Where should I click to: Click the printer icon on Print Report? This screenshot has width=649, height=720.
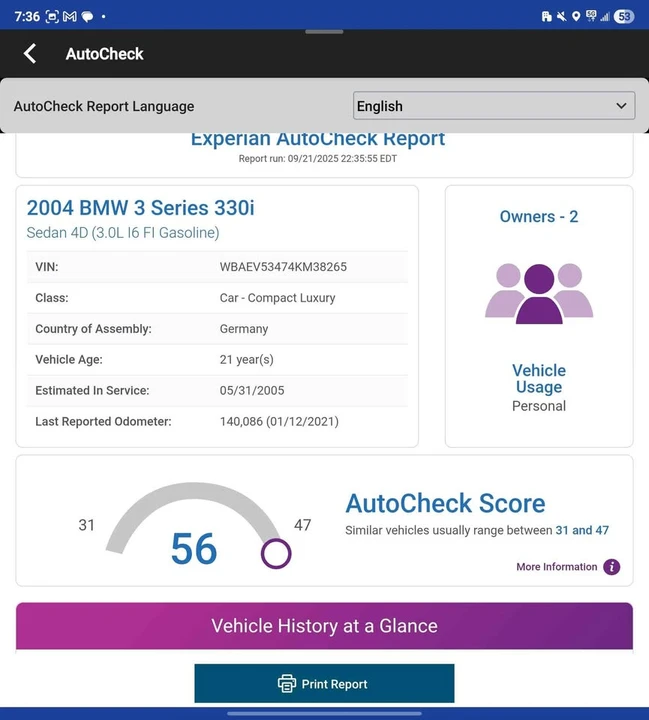(x=287, y=684)
